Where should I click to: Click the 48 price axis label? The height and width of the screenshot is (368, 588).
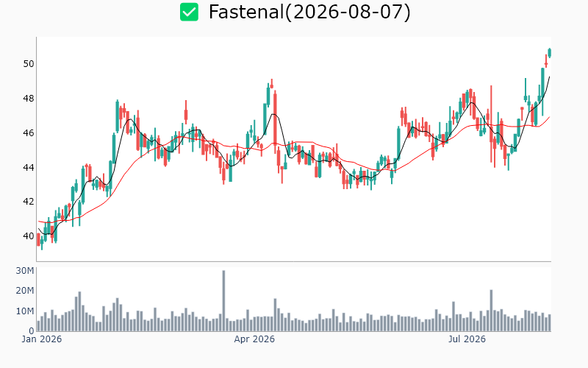pyautogui.click(x=29, y=99)
